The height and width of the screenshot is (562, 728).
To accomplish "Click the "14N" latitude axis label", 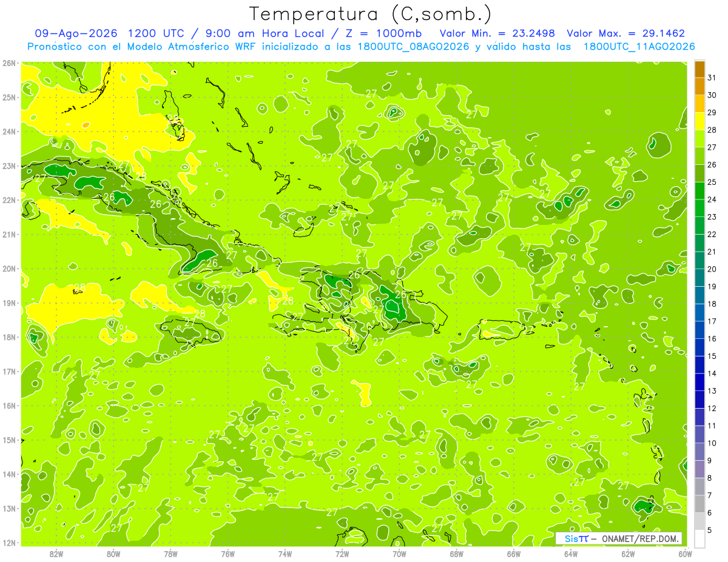I will click(x=9, y=474).
